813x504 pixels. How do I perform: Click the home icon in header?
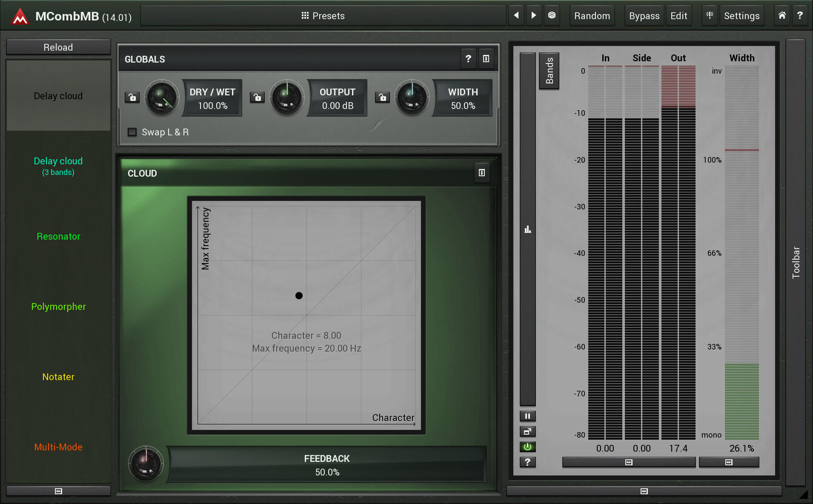(x=782, y=16)
